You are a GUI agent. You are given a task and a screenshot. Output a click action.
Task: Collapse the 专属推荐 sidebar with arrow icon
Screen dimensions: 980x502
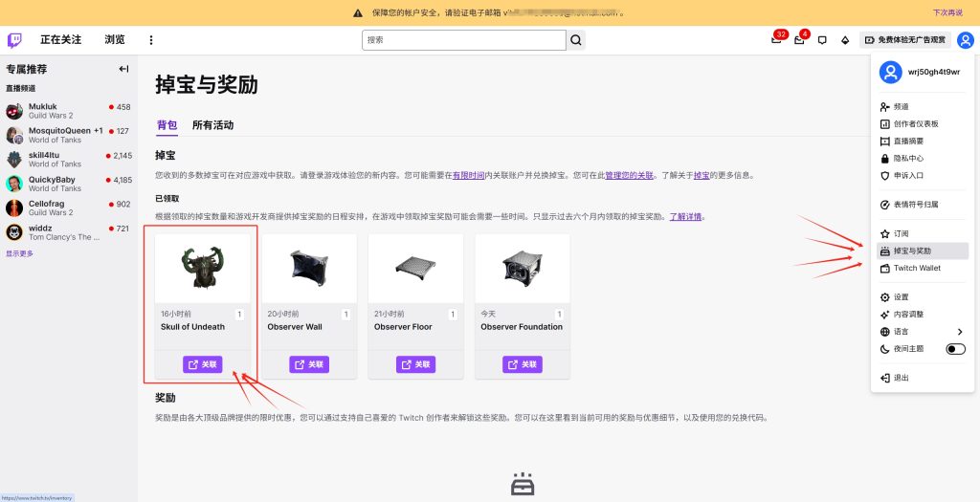[123, 69]
